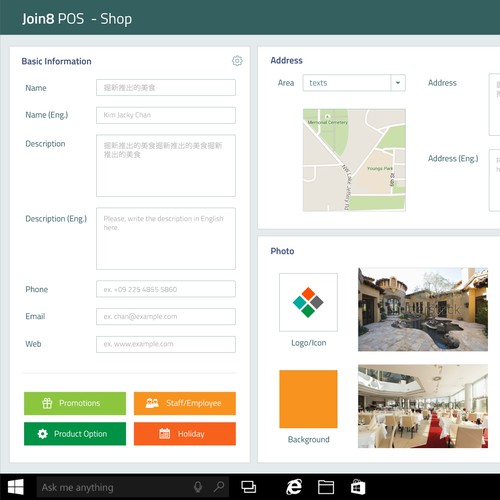Click the map preview in Address

354,160
